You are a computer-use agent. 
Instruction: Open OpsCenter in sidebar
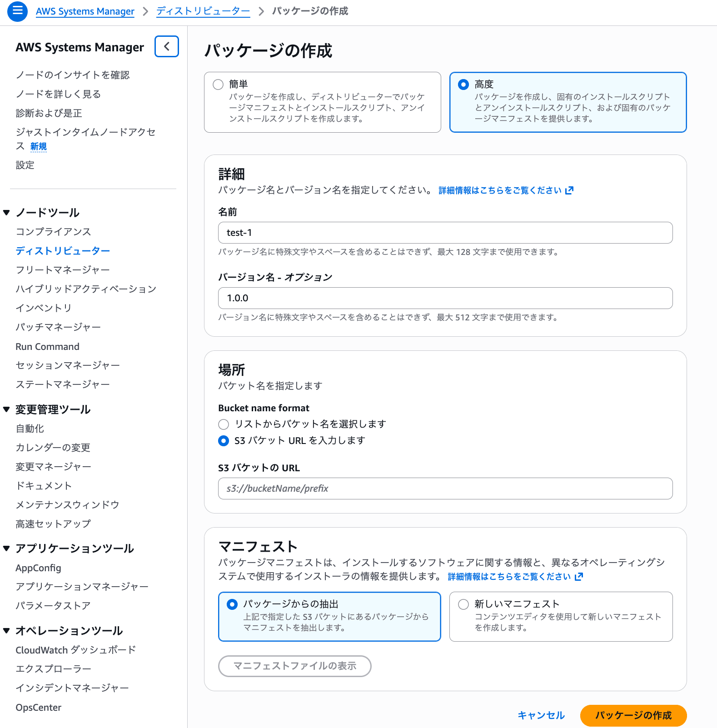click(x=38, y=708)
